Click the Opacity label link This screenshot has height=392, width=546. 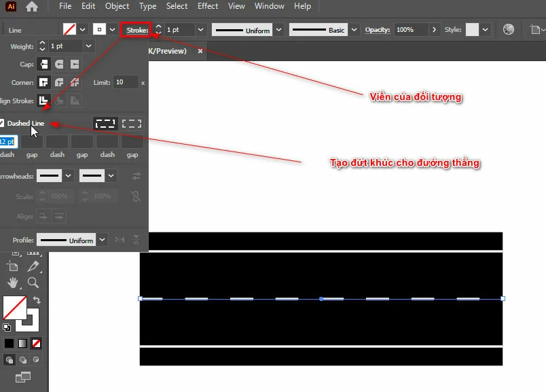click(377, 30)
